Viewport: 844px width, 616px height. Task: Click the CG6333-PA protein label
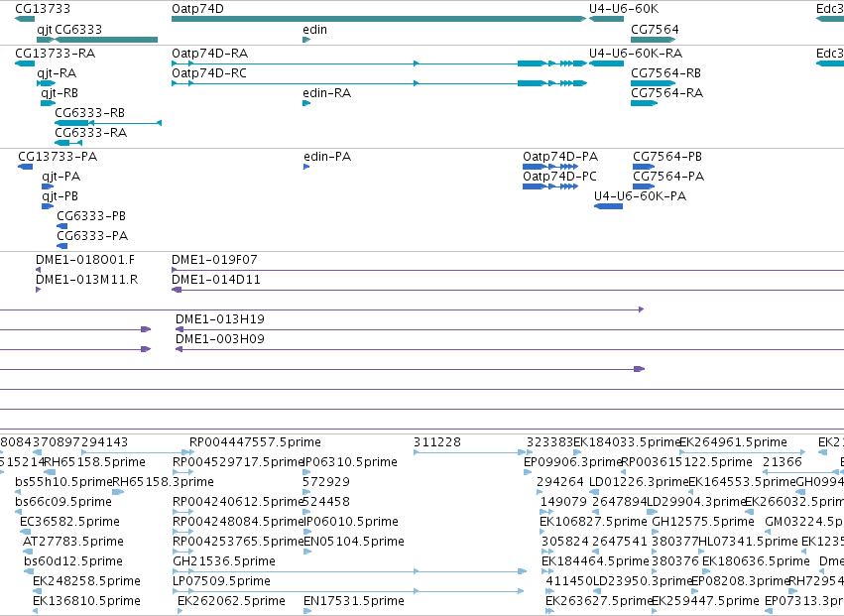(x=92, y=236)
